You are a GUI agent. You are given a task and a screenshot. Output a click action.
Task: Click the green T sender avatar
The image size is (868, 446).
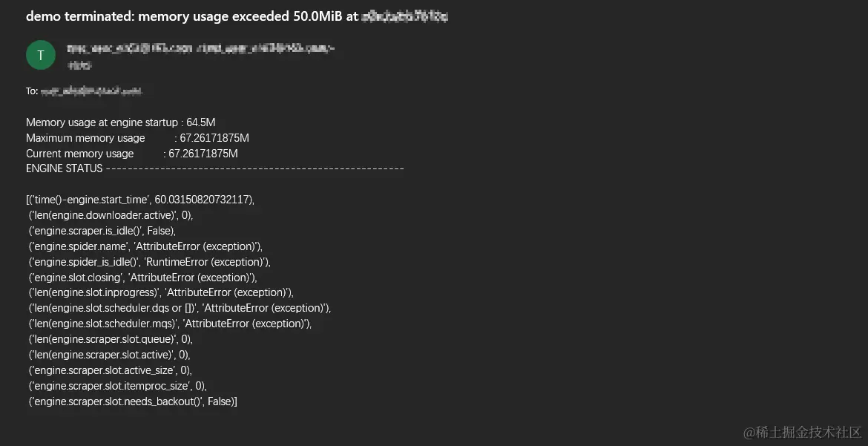(40, 55)
